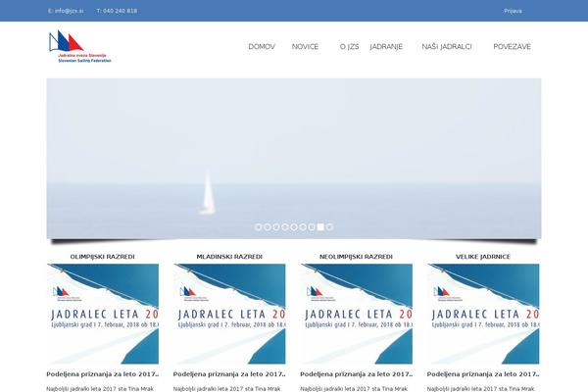Click the info@jzs.si email address
This screenshot has height=392, width=588.
pyautogui.click(x=69, y=11)
